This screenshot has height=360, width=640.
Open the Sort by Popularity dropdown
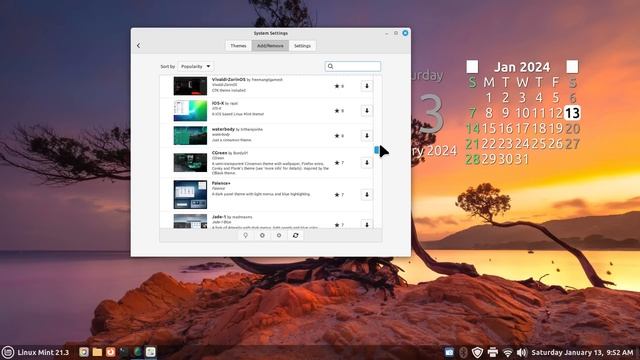(x=196, y=66)
